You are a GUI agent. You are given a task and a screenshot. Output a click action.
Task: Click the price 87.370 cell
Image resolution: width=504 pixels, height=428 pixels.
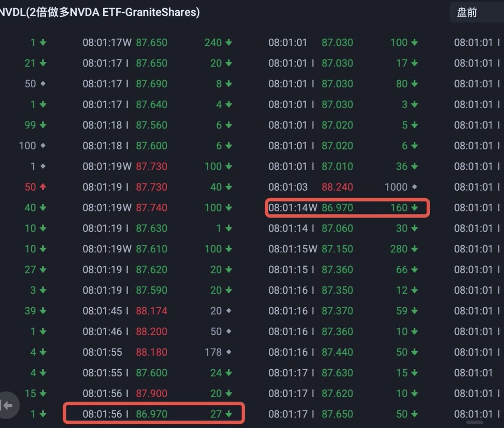pyautogui.click(x=337, y=311)
